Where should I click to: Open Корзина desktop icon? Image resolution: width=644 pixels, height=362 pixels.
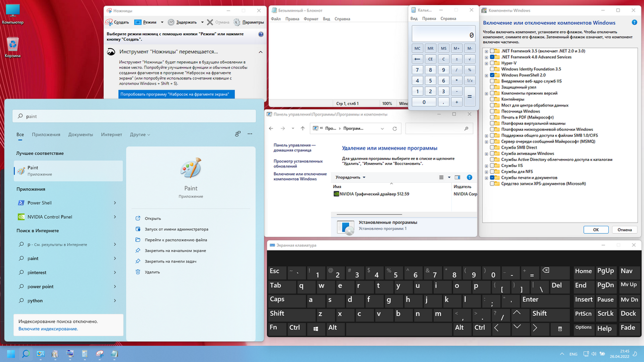[13, 47]
